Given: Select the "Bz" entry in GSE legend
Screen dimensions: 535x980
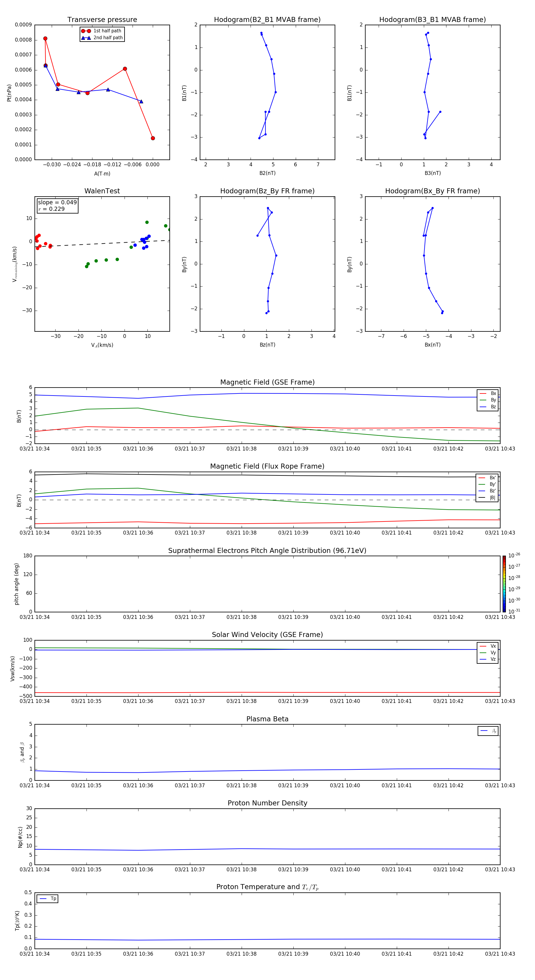Looking at the screenshot, I should (488, 407).
